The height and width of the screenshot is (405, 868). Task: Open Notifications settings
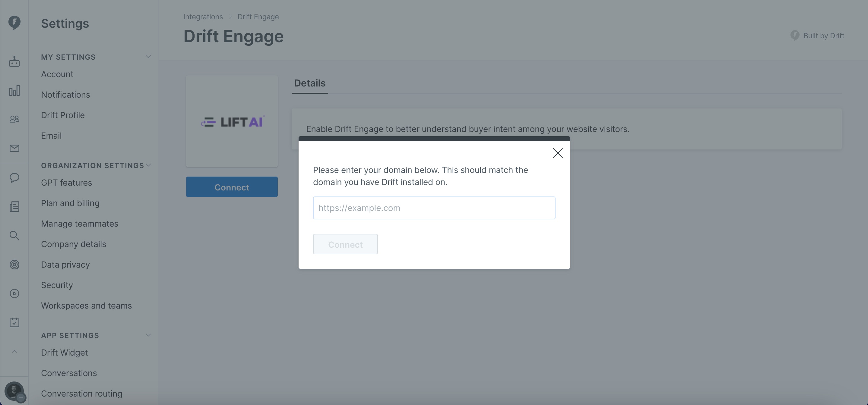(x=66, y=95)
